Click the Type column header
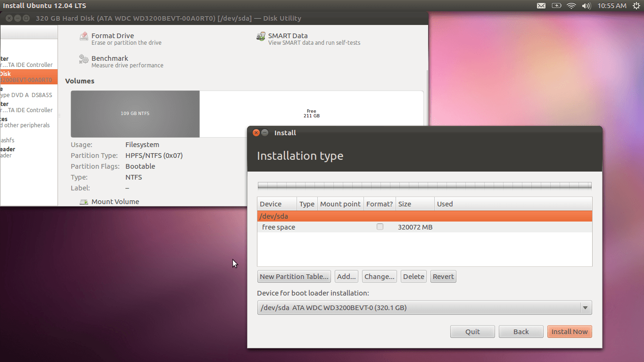644x362 pixels. pos(307,204)
